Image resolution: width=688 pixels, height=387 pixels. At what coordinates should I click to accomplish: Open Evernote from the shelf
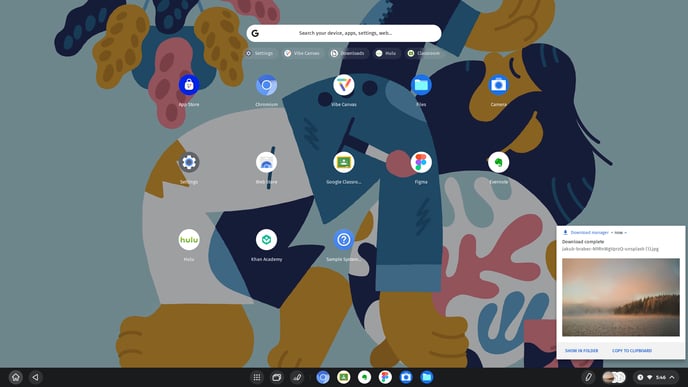(x=364, y=377)
